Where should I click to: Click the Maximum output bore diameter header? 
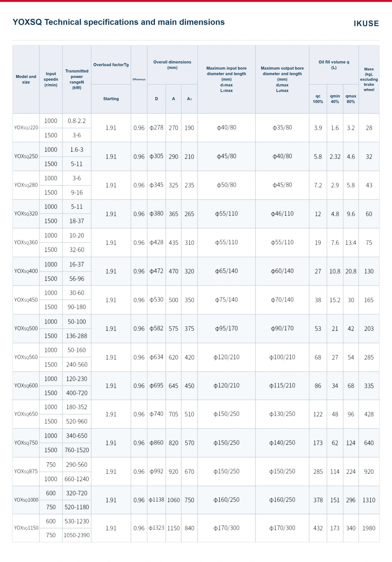pos(282,79)
